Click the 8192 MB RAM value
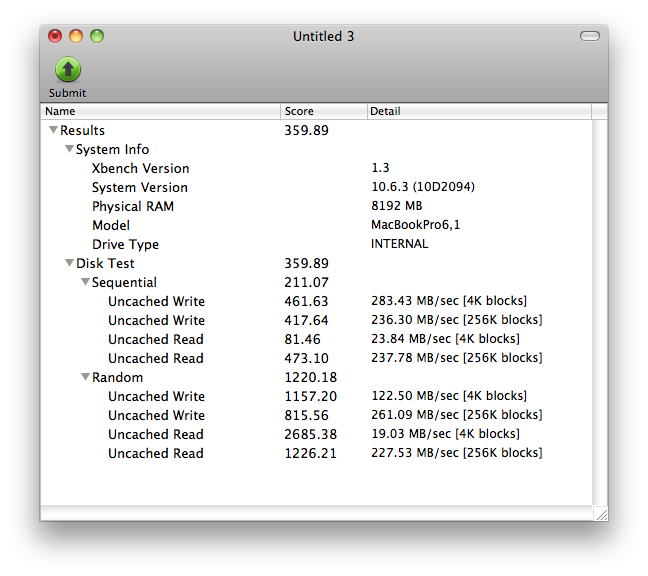Image resolution: width=648 pixels, height=576 pixels. 397,206
